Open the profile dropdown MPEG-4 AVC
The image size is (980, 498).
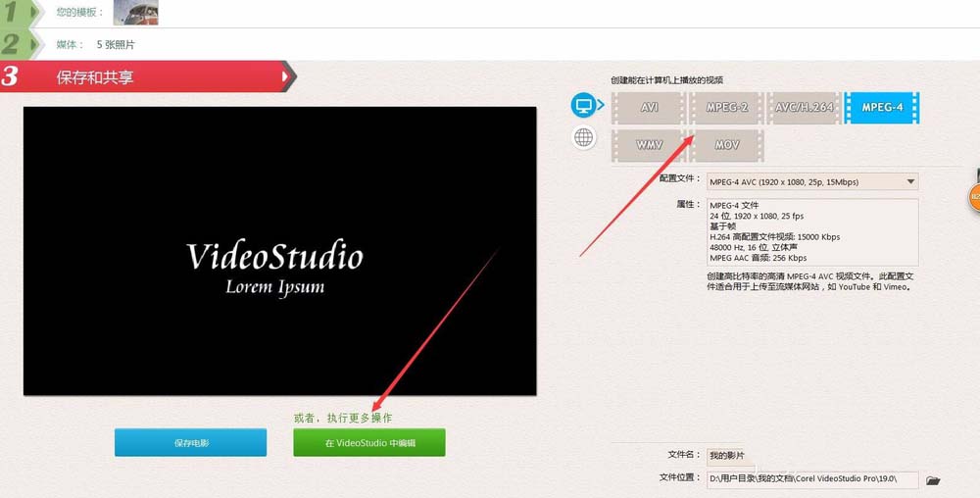[x=812, y=181]
